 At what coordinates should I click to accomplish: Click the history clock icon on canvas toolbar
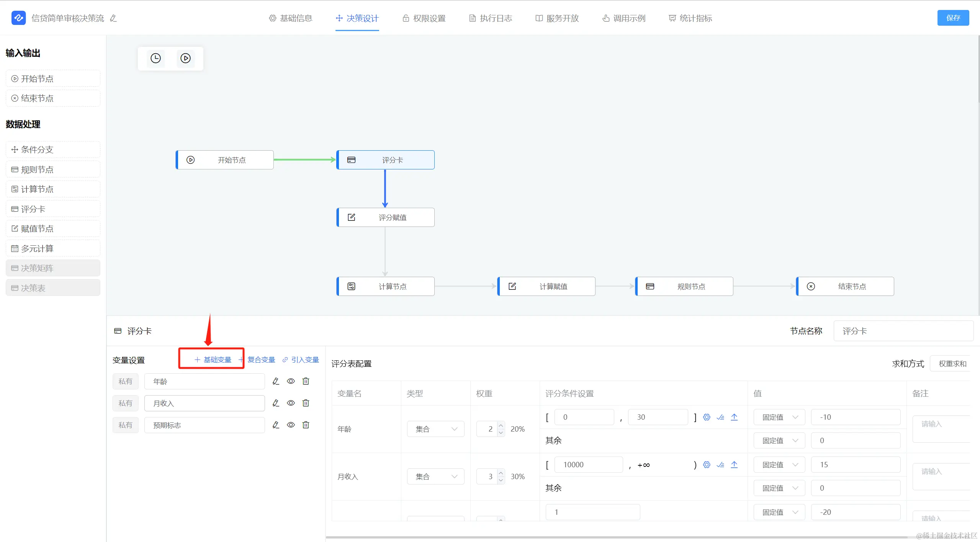155,58
